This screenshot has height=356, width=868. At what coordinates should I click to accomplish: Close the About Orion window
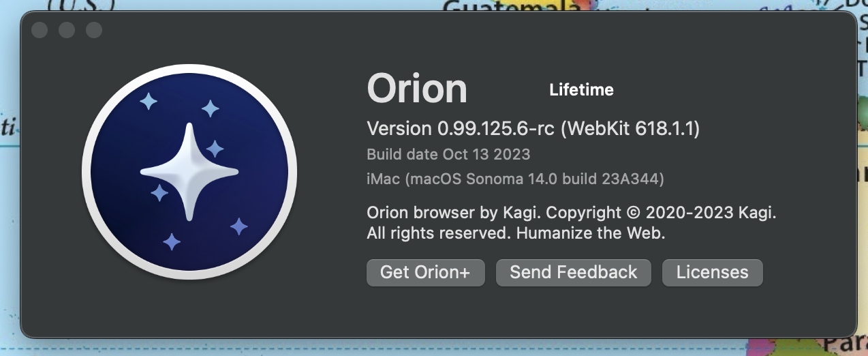coord(40,30)
